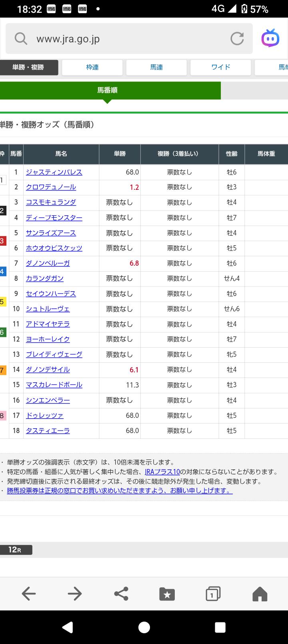Tap the reload page icon
This screenshot has width=288, height=644.
click(237, 39)
